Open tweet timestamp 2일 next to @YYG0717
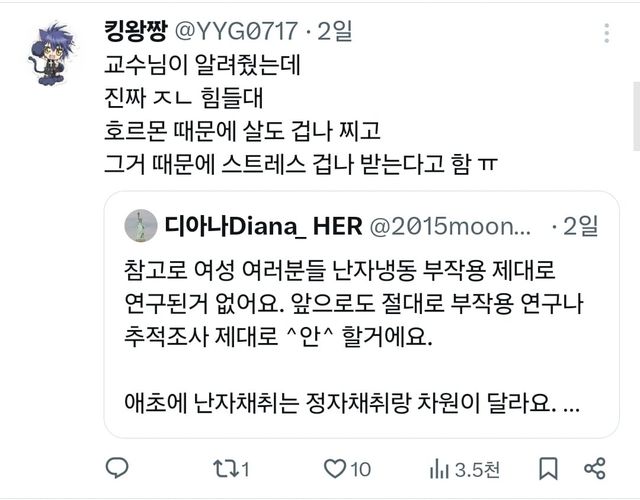The height and width of the screenshot is (500, 640). click(334, 31)
